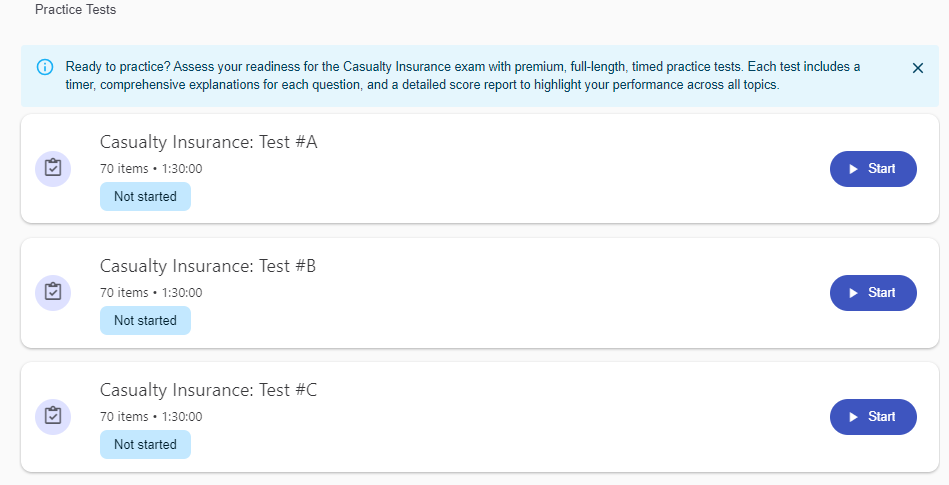Viewport: 949px width, 485px height.
Task: Open the Casualty Insurance: Test #C title
Action: [x=208, y=390]
